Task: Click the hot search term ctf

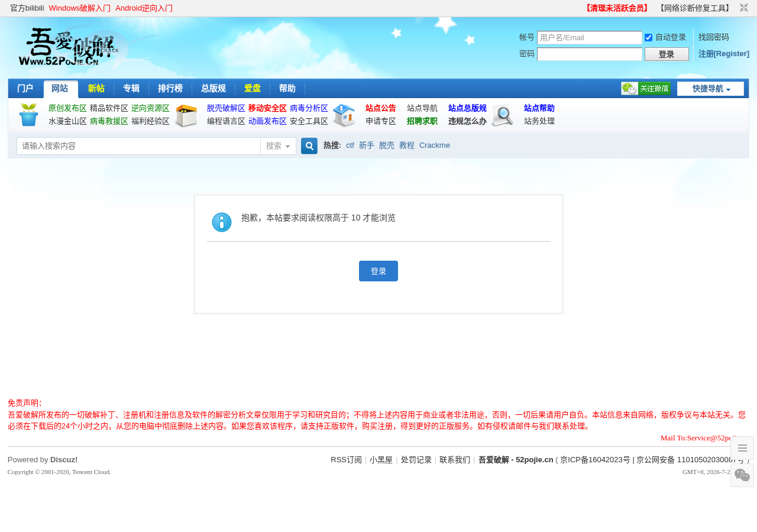Action: coord(350,145)
